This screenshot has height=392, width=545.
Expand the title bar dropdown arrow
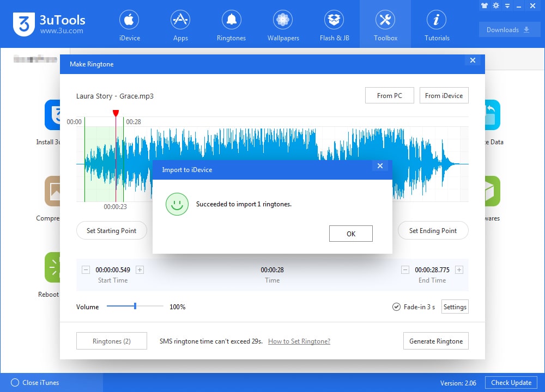tap(507, 5)
